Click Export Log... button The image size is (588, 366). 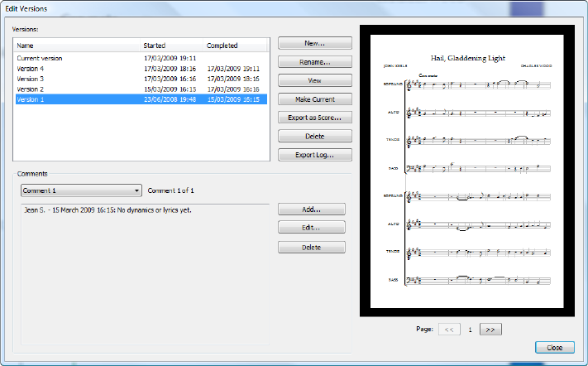(x=314, y=155)
